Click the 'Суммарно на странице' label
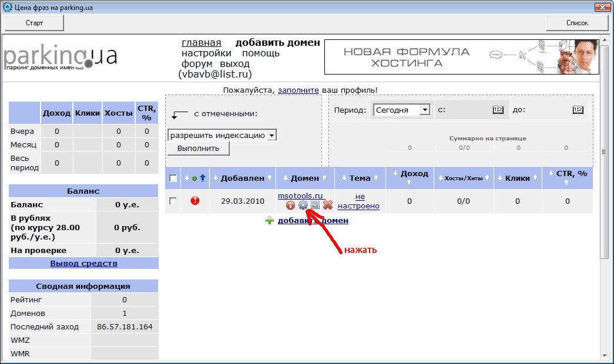The image size is (614, 364). (488, 138)
